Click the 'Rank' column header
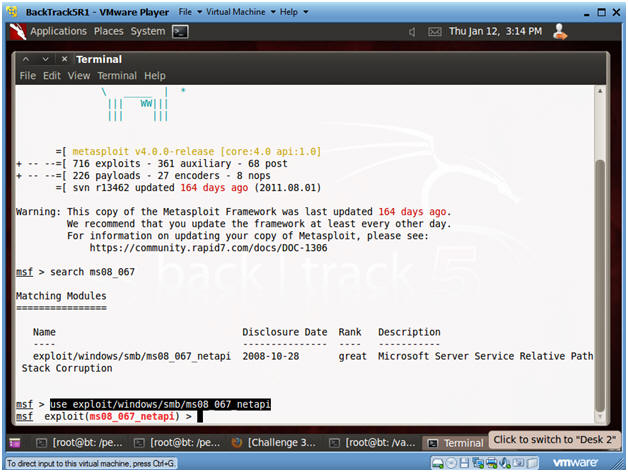628x472 pixels. click(350, 332)
